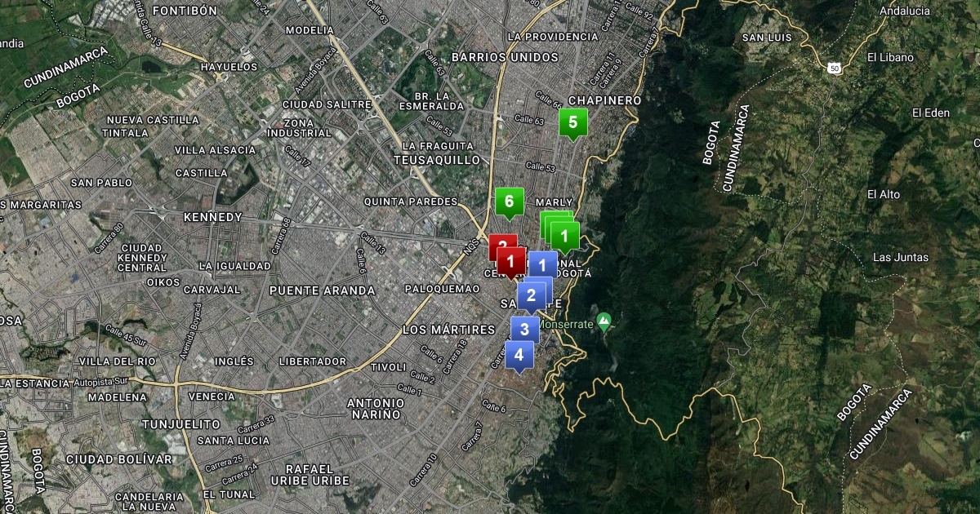Click the Monserrate place label
The width and height of the screenshot is (980, 514).
tap(564, 324)
